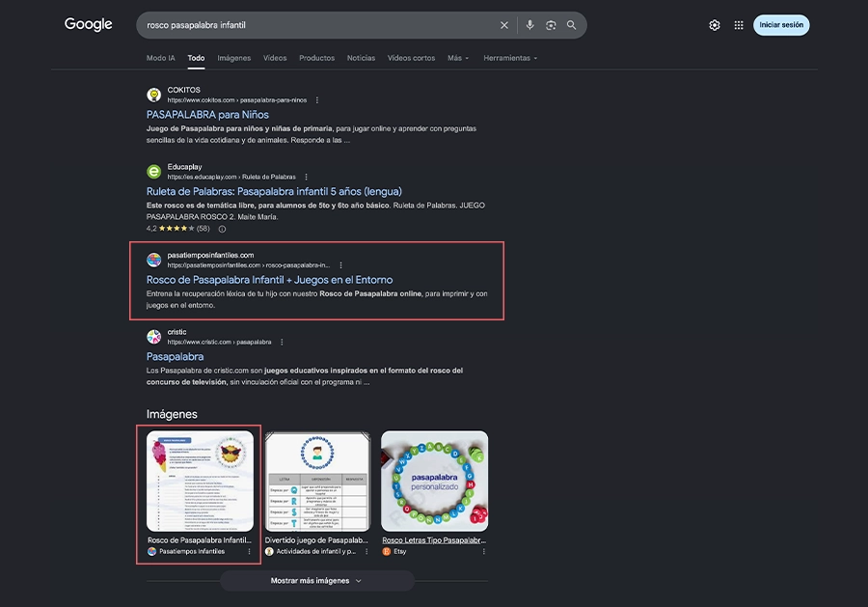Screen dimensions: 868x607
Task: Click the 4,2 star rating (58)
Action: [177, 229]
